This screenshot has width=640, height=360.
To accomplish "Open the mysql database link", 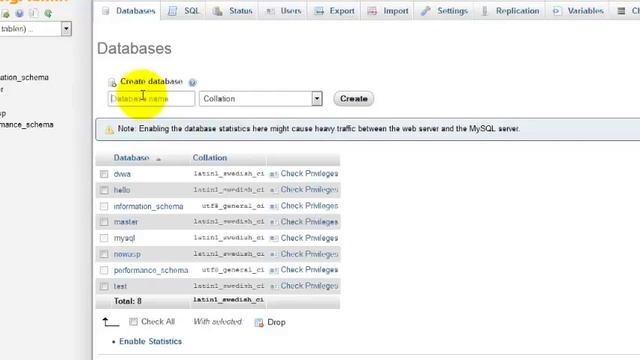I will coord(124,238).
